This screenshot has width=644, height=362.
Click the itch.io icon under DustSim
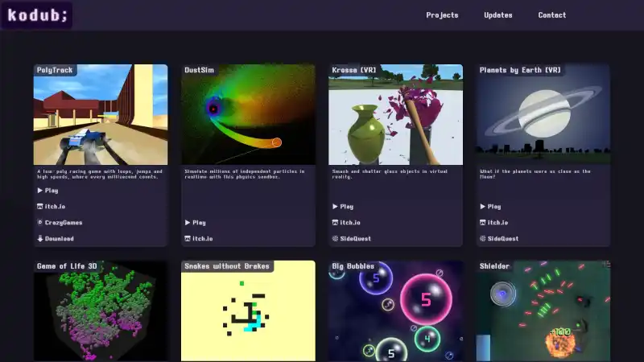coord(188,239)
